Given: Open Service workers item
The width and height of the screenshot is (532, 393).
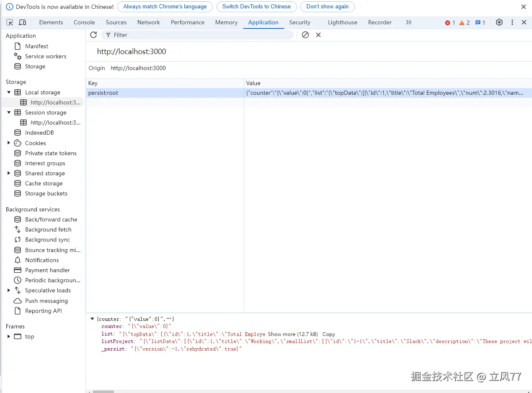Looking at the screenshot, I should click(x=46, y=56).
